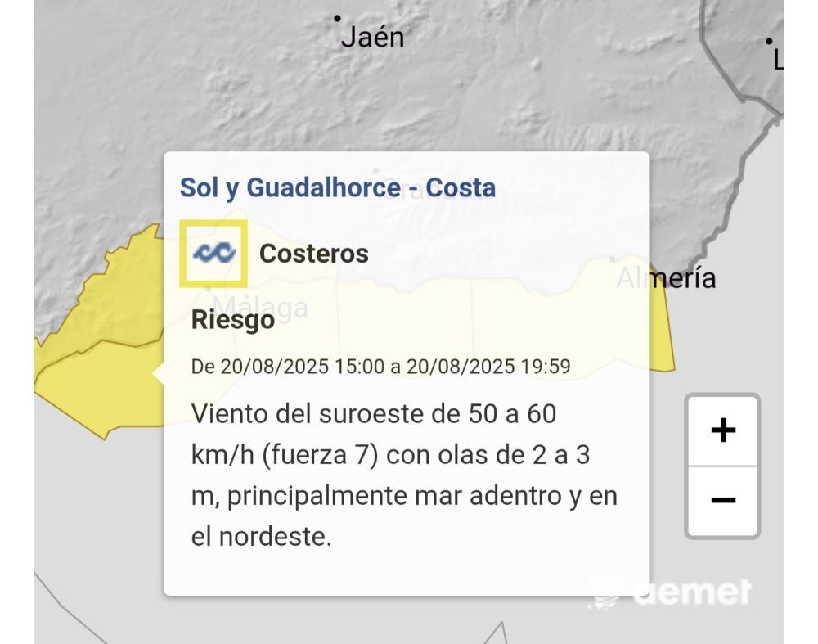Click the city dot at top-right edge

pyautogui.click(x=769, y=40)
